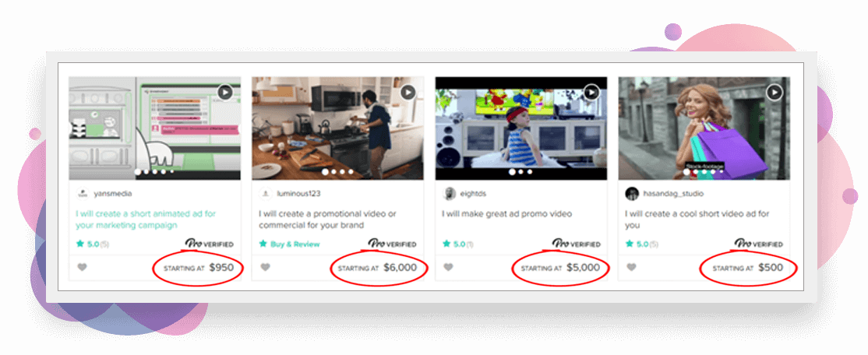Open the girl with headband video thumbnail
This screenshot has height=355, width=868.
coord(521,128)
